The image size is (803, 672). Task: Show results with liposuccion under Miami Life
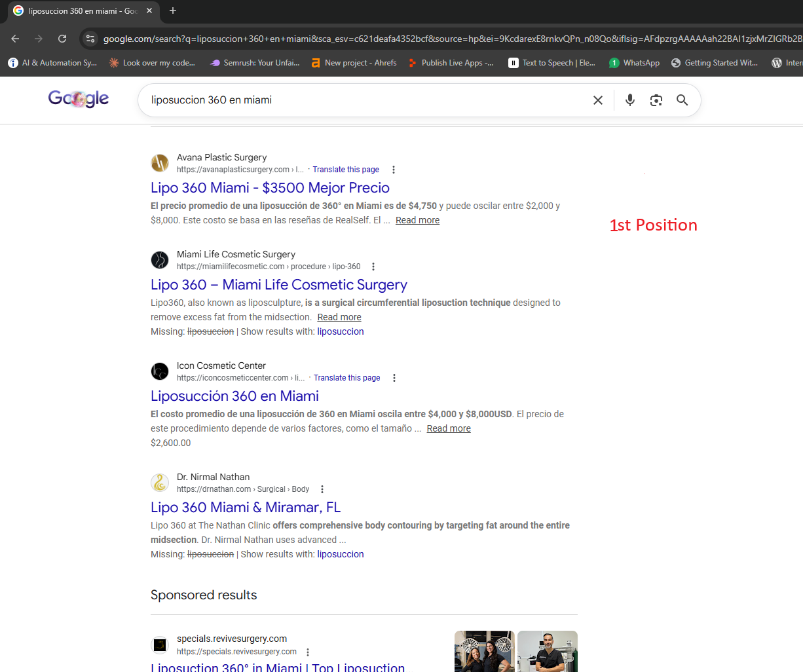click(341, 331)
